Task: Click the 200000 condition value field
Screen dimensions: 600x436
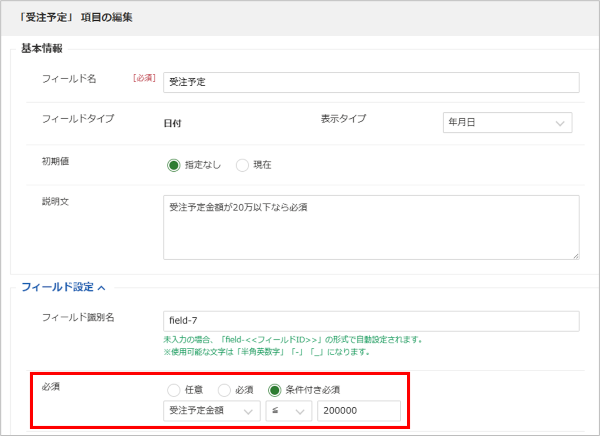Action: click(x=359, y=411)
